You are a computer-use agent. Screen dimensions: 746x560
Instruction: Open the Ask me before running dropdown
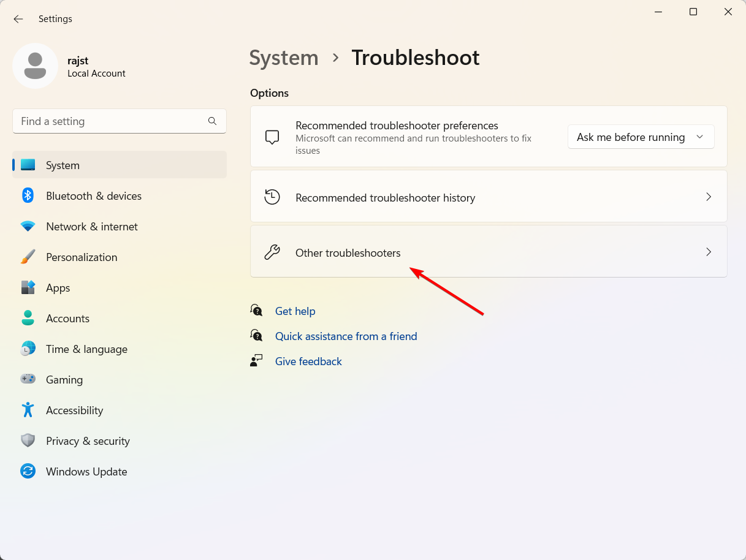pos(641,137)
